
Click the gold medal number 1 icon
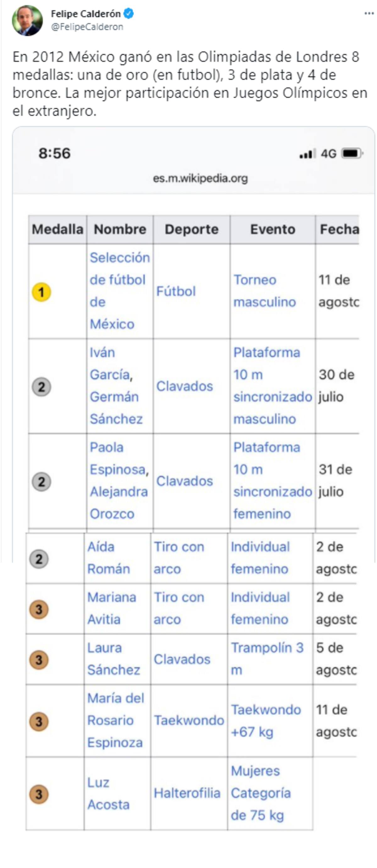41,292
